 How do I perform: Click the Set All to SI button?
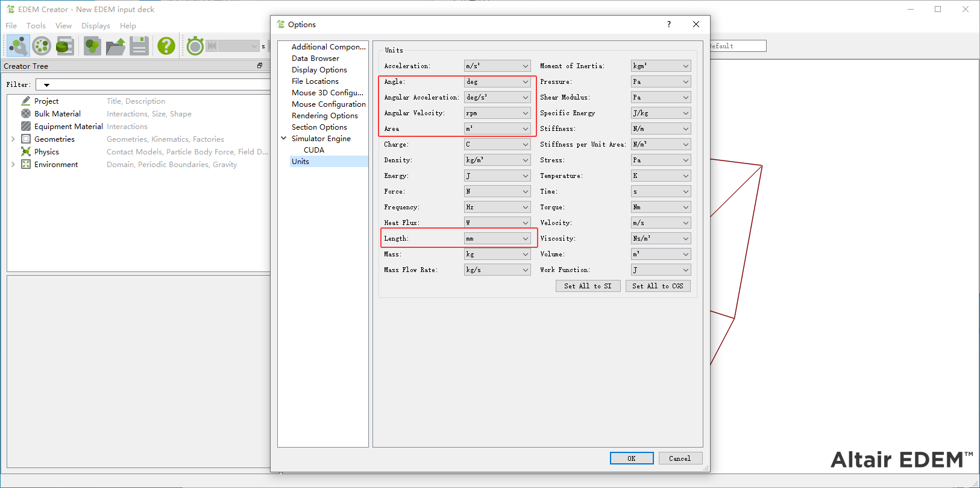click(x=588, y=286)
